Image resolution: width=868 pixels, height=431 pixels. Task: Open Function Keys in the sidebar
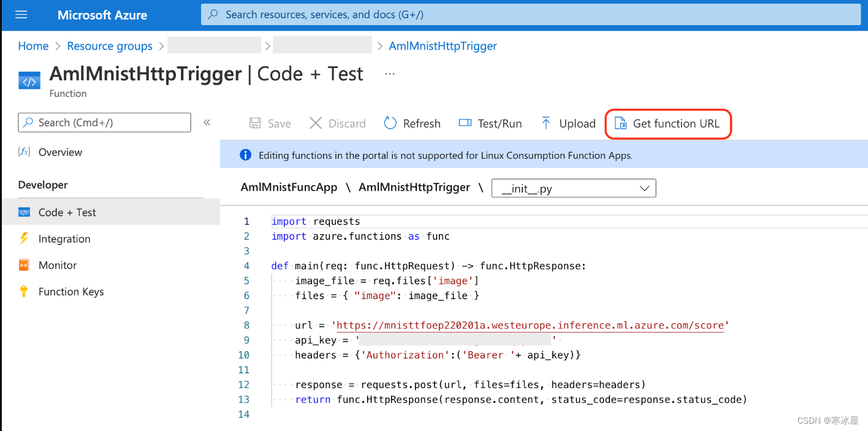[71, 292]
